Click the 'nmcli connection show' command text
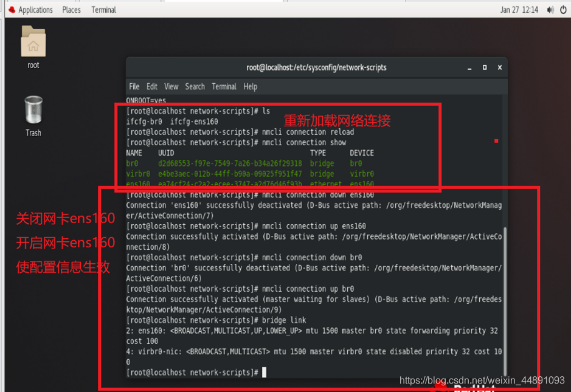 (303, 143)
